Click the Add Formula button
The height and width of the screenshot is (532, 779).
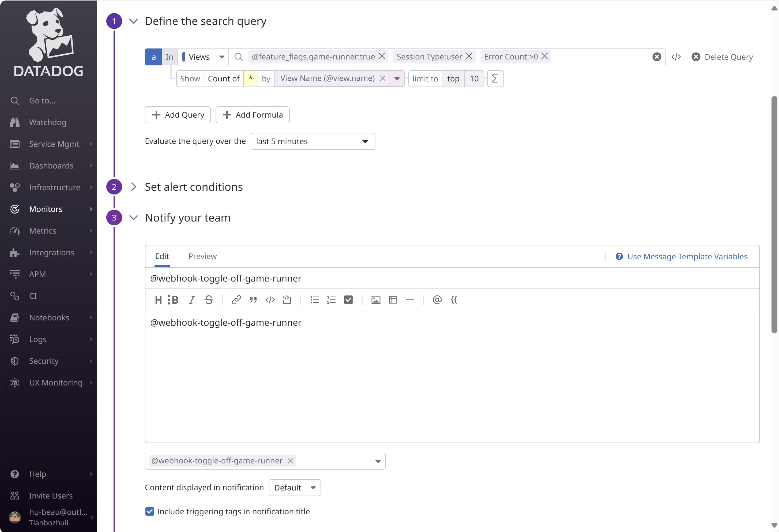click(x=252, y=115)
